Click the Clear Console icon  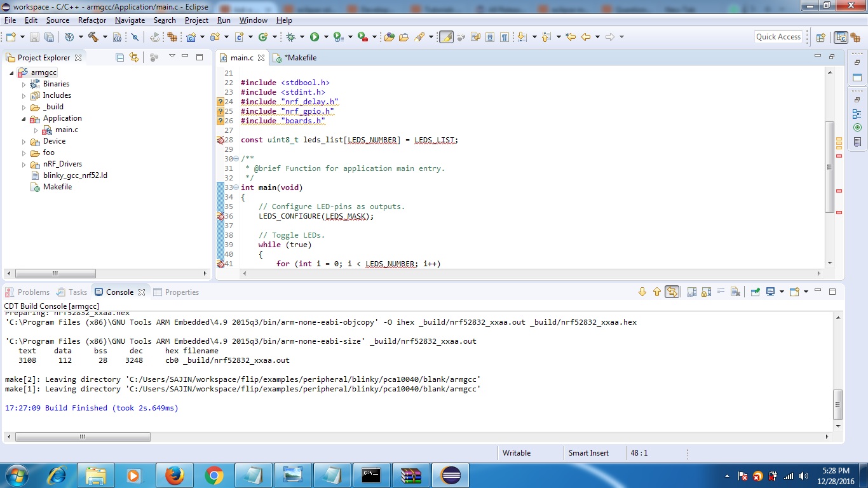pos(735,292)
